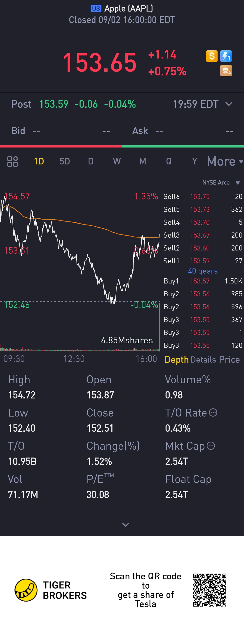Switch to the D daily chart tab
This screenshot has width=244, height=644.
coord(91,161)
